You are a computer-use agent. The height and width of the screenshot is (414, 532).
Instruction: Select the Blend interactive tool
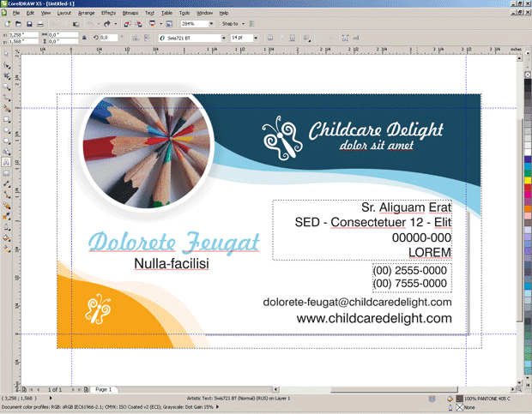[x=7, y=206]
